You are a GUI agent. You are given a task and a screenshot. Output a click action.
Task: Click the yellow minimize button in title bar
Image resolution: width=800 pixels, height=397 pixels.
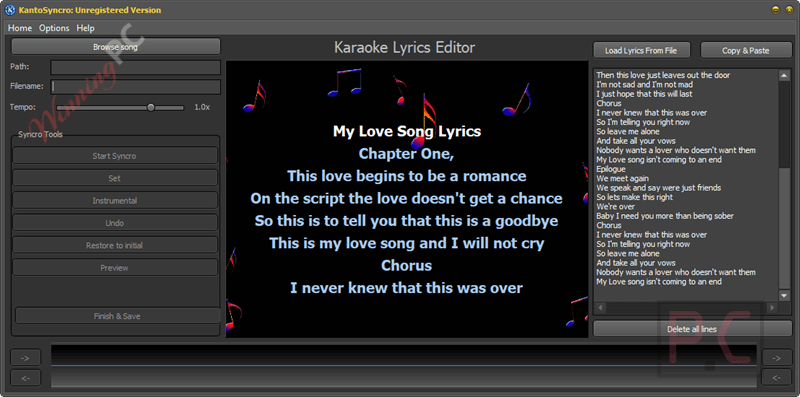[776, 10]
